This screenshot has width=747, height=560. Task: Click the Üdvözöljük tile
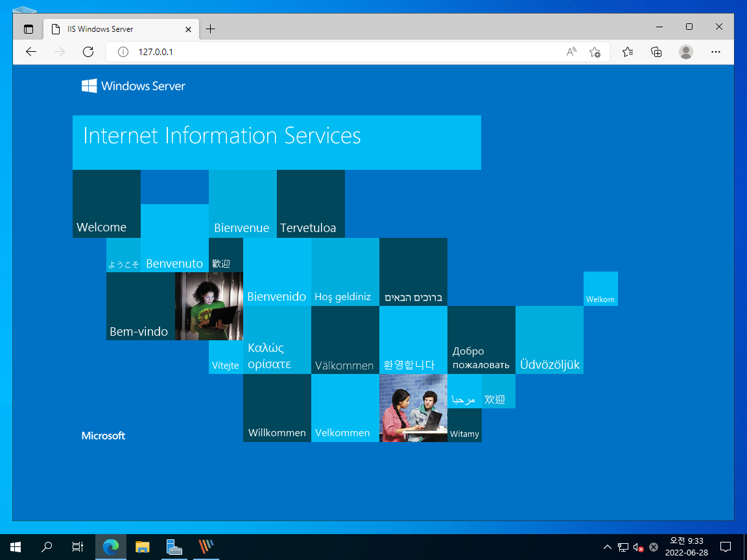click(550, 340)
